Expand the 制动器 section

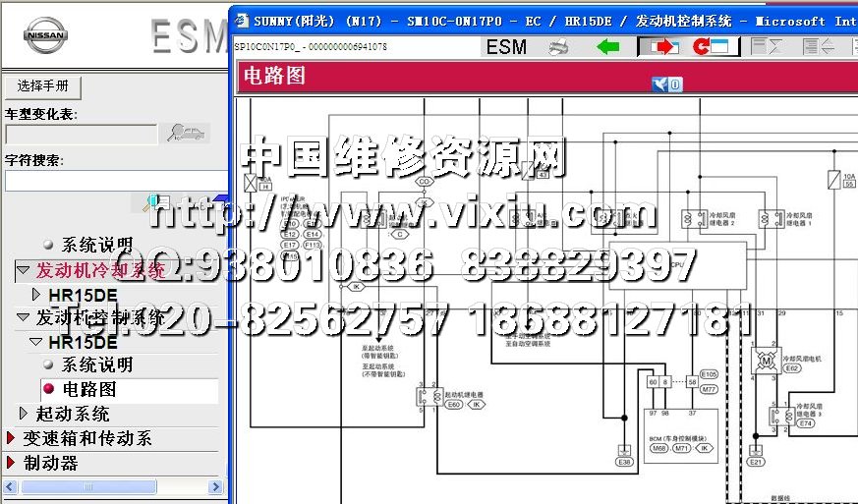pyautogui.click(x=11, y=463)
